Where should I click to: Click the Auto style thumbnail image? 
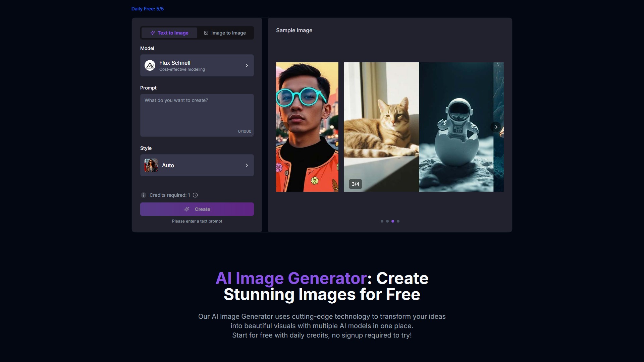(151, 165)
